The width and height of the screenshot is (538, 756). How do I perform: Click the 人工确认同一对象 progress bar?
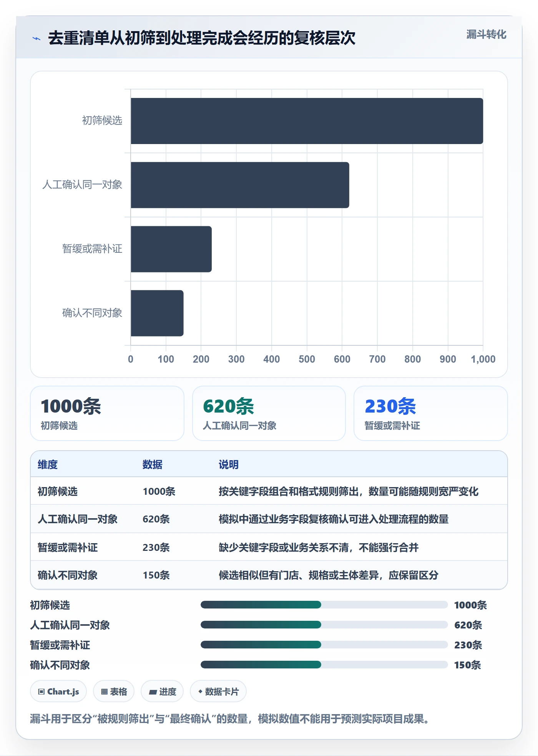coord(324,625)
